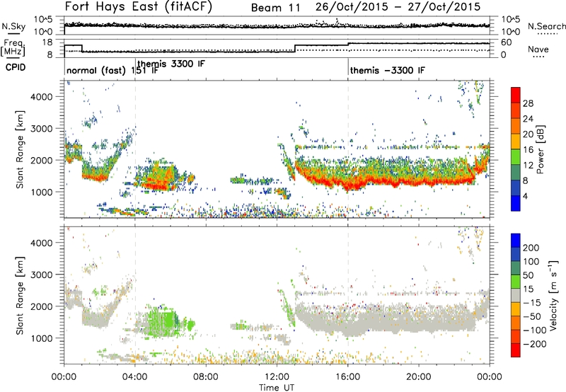
Task: Click the 'themis 3300 IF' CPID label
Action: tap(171, 64)
